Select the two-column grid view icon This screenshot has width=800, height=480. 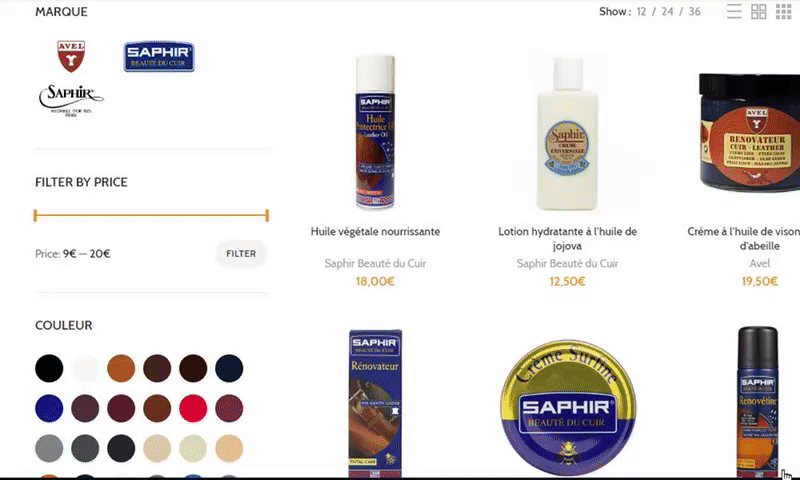click(x=759, y=11)
